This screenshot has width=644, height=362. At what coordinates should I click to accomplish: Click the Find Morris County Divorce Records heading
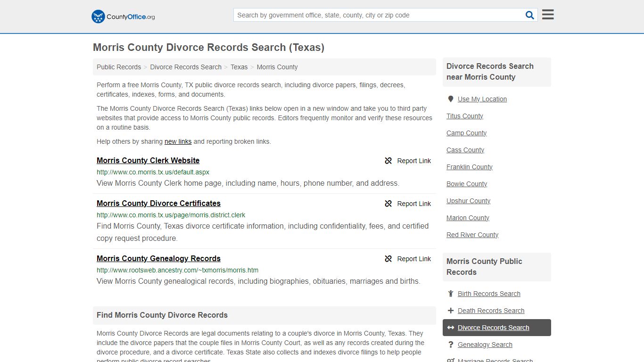[162, 315]
